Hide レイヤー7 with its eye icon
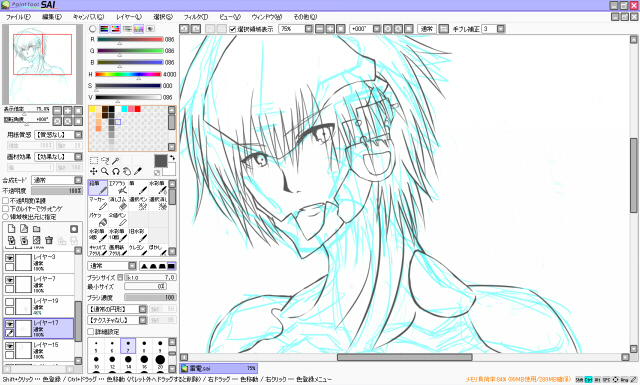640x385 pixels. click(x=9, y=280)
